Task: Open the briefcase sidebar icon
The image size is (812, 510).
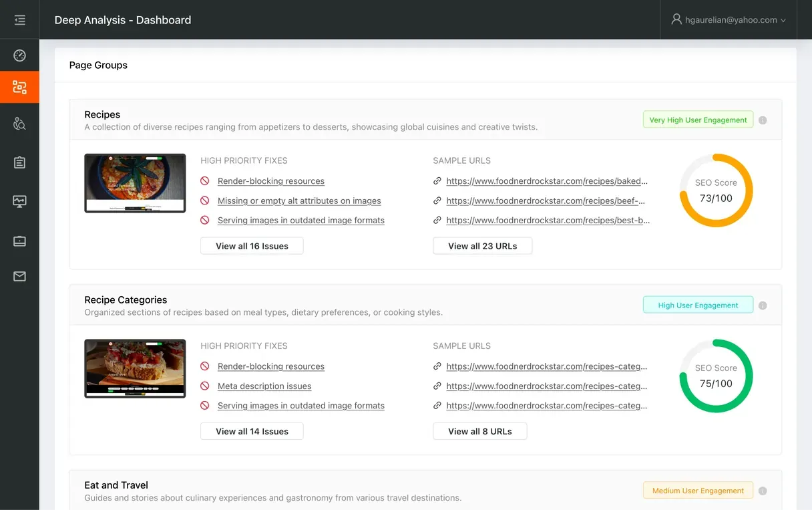Action: 19,240
